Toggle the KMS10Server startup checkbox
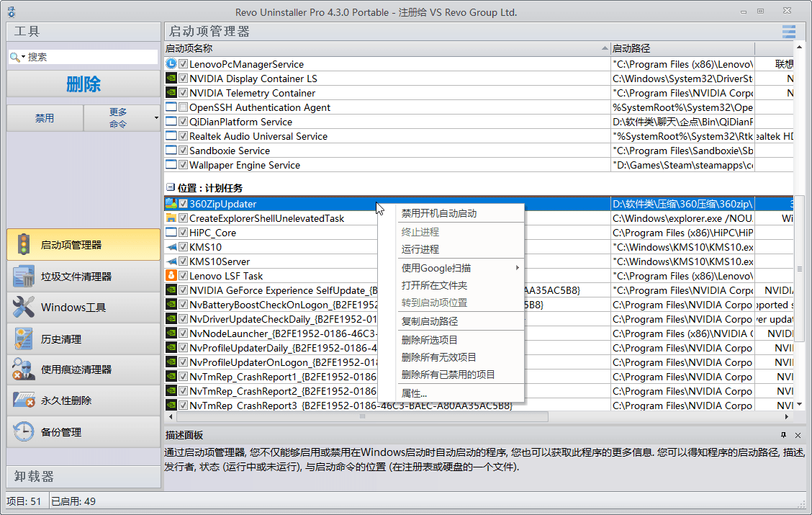 coord(183,261)
